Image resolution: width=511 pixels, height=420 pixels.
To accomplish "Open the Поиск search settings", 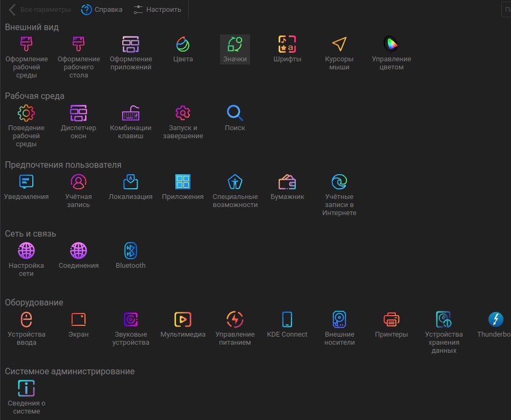I will click(x=235, y=118).
